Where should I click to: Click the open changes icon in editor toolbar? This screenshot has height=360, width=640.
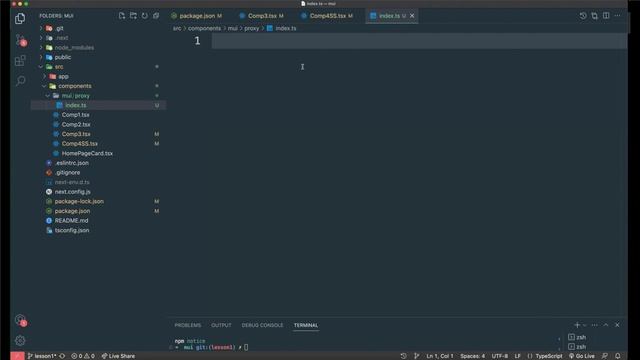594,16
